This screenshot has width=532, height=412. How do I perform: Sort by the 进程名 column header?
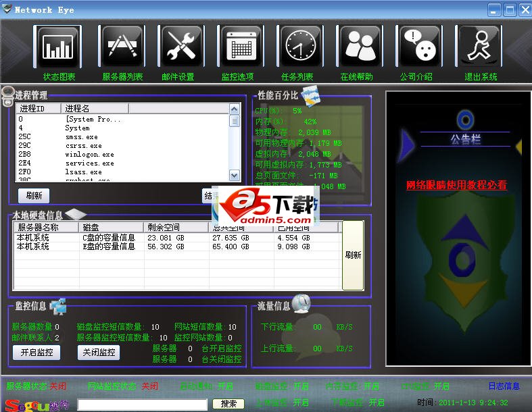point(95,109)
